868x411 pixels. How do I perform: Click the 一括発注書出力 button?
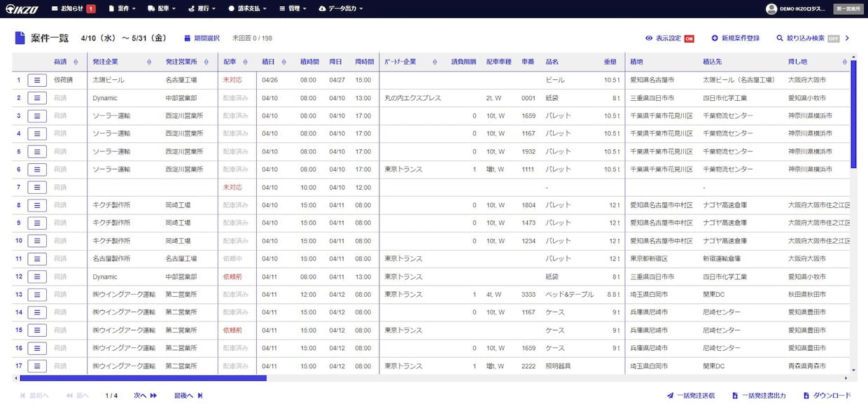point(759,396)
